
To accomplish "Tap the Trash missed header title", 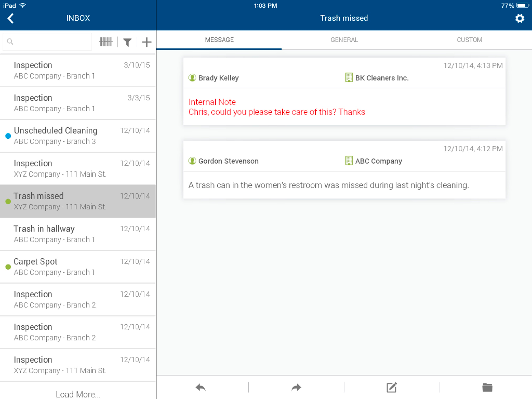I will (x=344, y=18).
